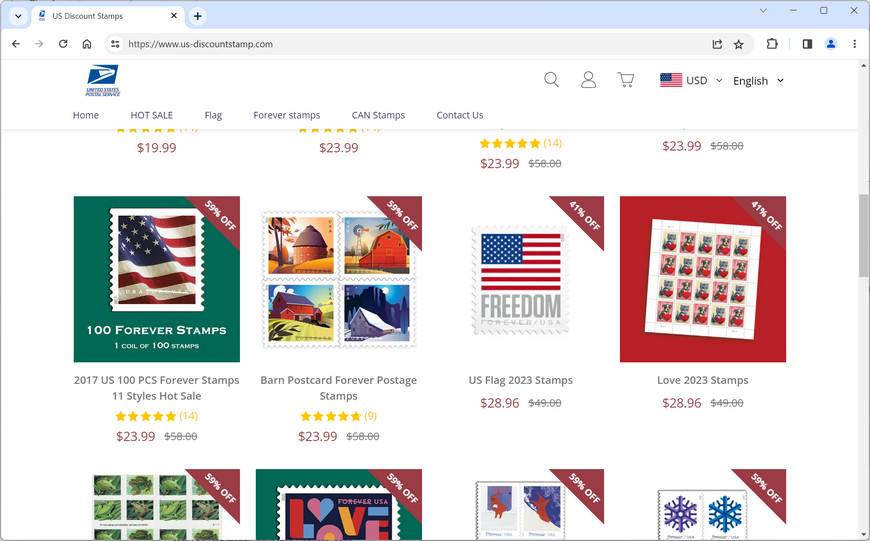Click the US Flag Freedom stamp thumbnail
Viewport: 870px width, 541px height.
[x=520, y=279]
